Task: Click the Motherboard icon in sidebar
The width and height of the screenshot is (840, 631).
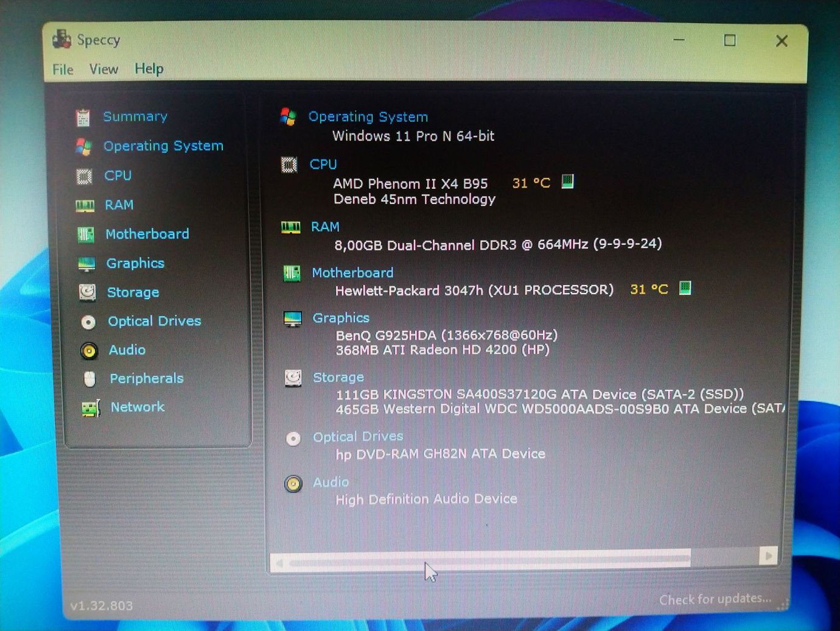Action: pyautogui.click(x=86, y=234)
